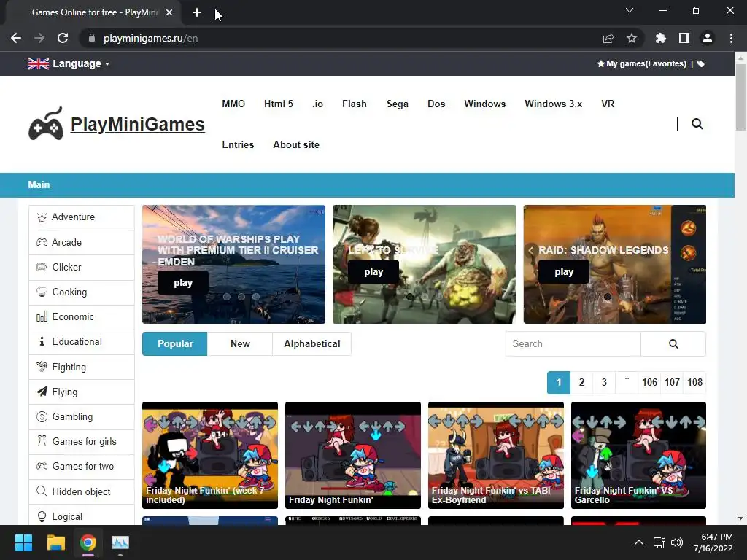The width and height of the screenshot is (747, 560).
Task: Open the Dos menu item
Action: (436, 104)
